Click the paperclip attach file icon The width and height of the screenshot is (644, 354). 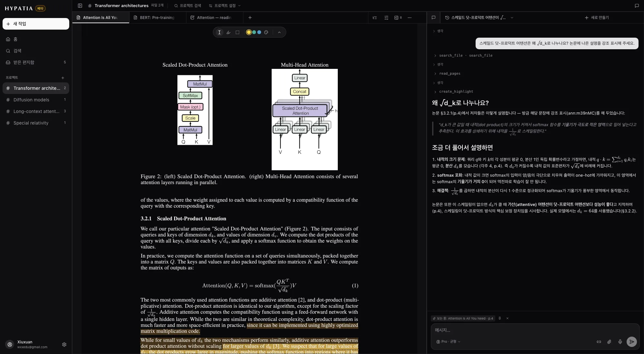point(609,342)
